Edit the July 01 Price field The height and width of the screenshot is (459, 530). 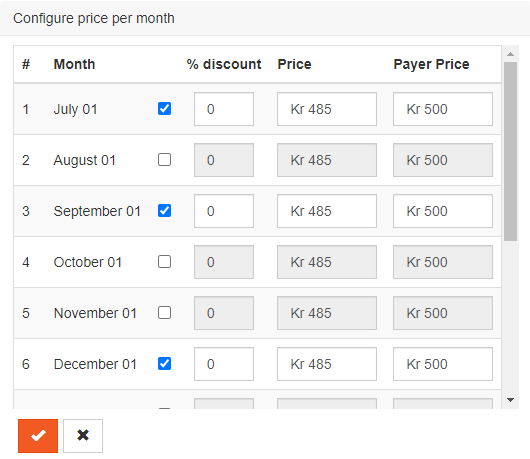(327, 109)
